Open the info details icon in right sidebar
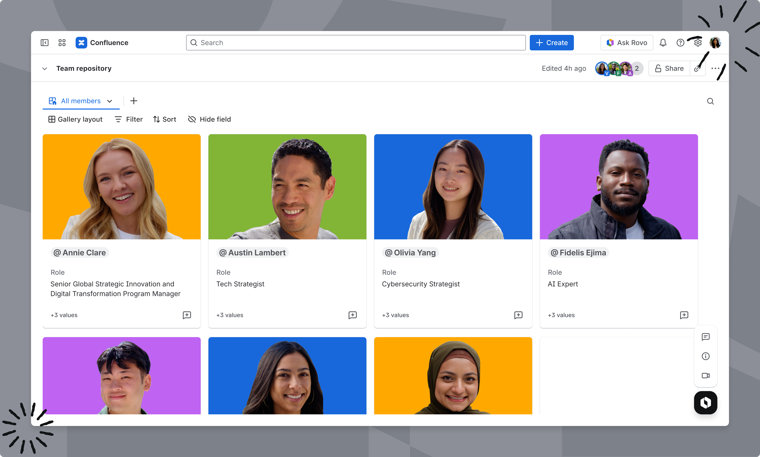The width and height of the screenshot is (760, 457). point(705,356)
